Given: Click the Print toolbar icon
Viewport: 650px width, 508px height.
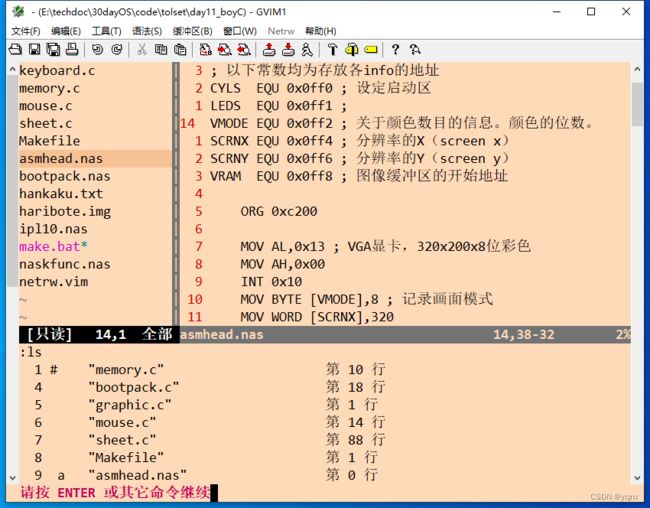Looking at the screenshot, I should click(x=72, y=49).
